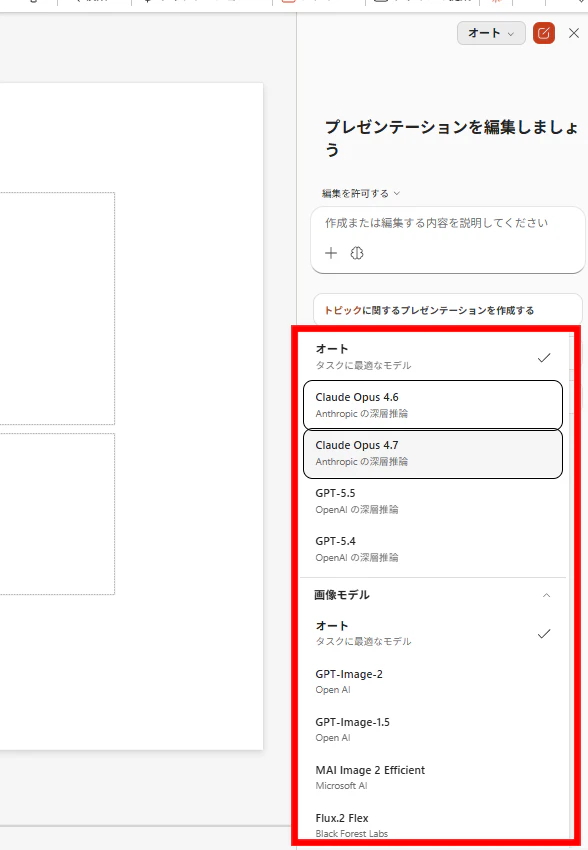Select オート under reasoning models
The image size is (588, 850).
(x=434, y=357)
